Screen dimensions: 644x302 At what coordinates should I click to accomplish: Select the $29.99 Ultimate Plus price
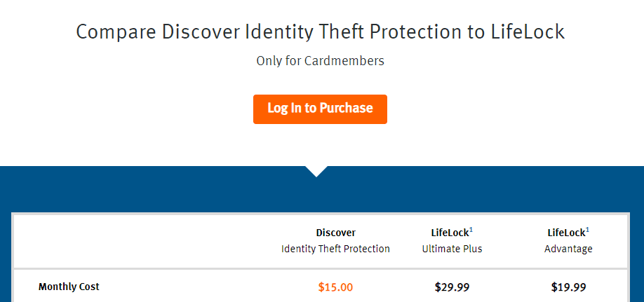452,287
